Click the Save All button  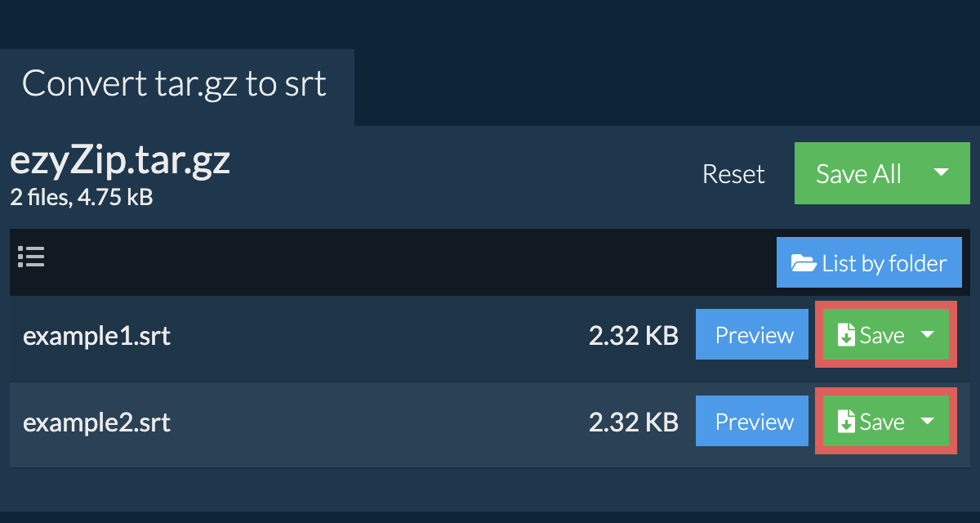click(858, 173)
